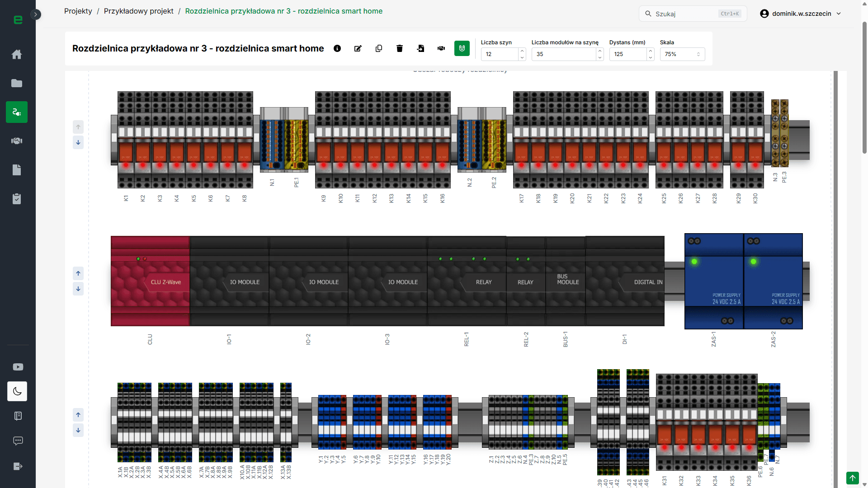Open the handshake icon in the sidebar
The width and height of the screenshot is (868, 488).
click(17, 141)
